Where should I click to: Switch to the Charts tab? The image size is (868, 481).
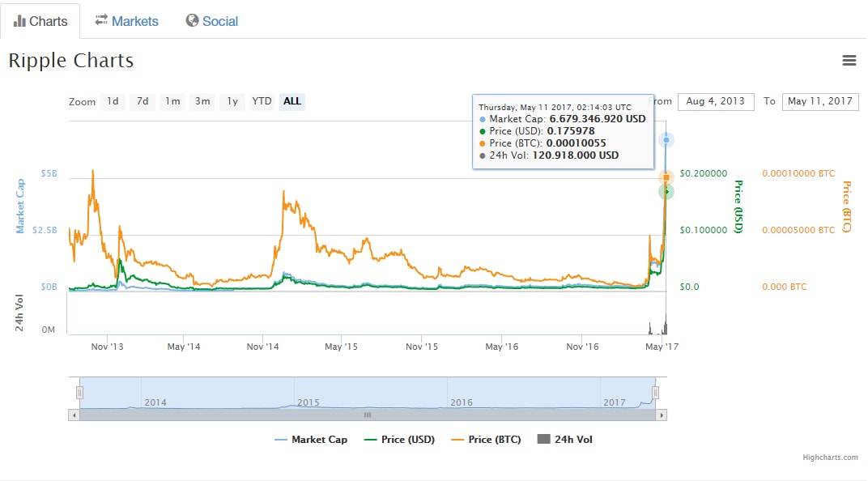point(40,21)
